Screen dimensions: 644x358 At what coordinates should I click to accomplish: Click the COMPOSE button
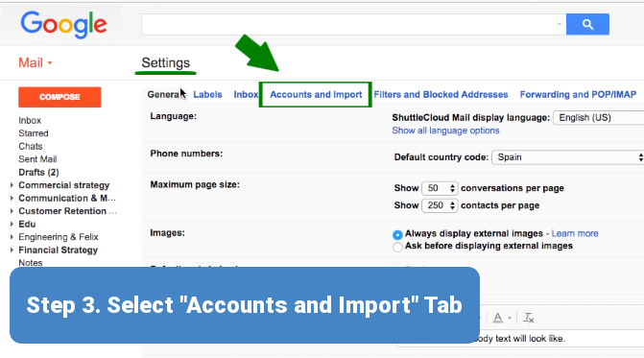(x=60, y=97)
